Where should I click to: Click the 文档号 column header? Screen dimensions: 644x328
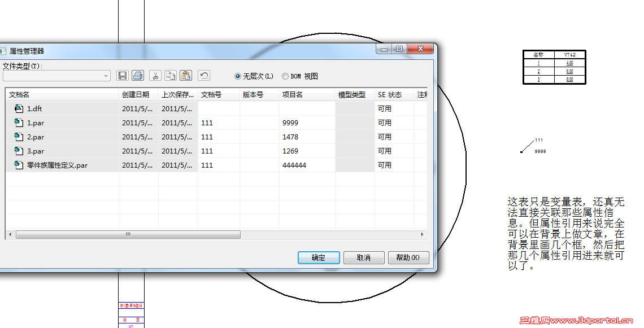pyautogui.click(x=219, y=94)
